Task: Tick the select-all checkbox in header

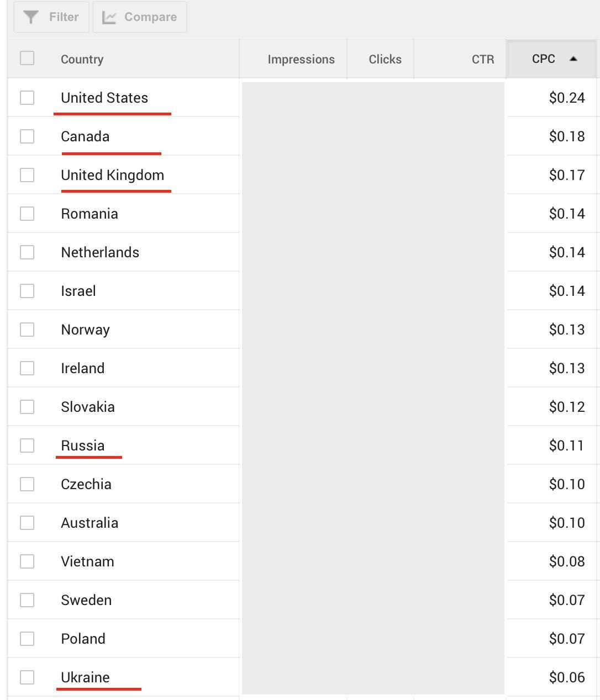Action: (27, 58)
